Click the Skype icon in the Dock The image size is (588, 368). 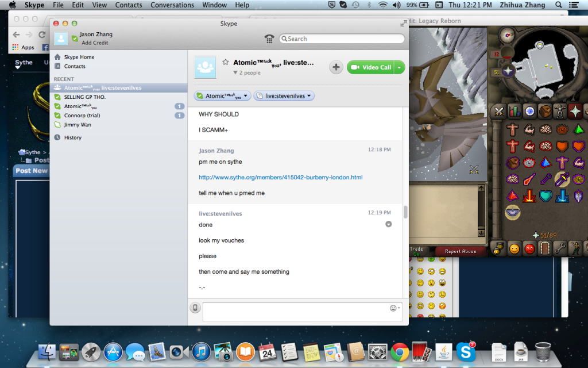[x=466, y=352]
